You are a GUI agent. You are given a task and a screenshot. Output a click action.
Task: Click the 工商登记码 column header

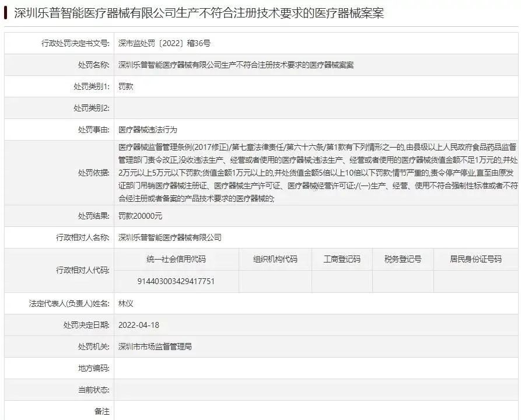click(x=342, y=259)
